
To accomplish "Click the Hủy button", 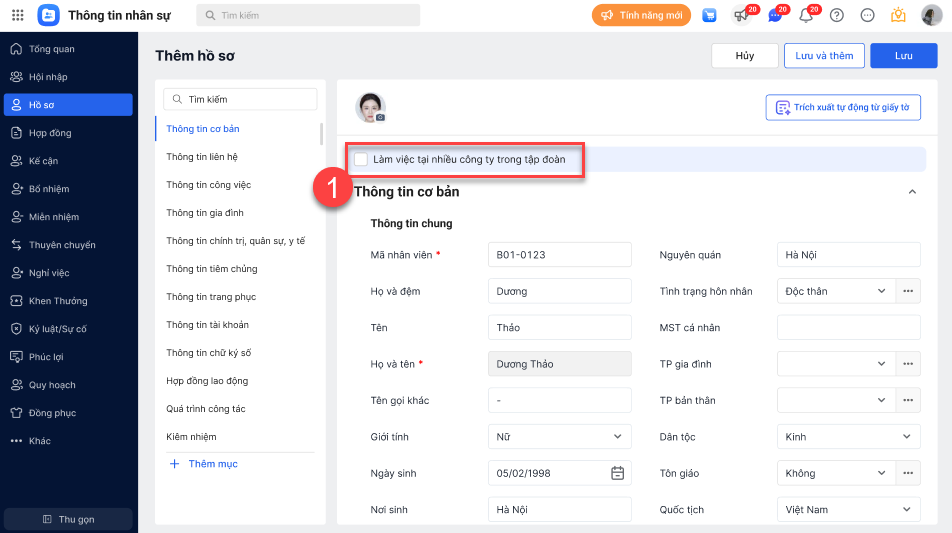I will [744, 55].
